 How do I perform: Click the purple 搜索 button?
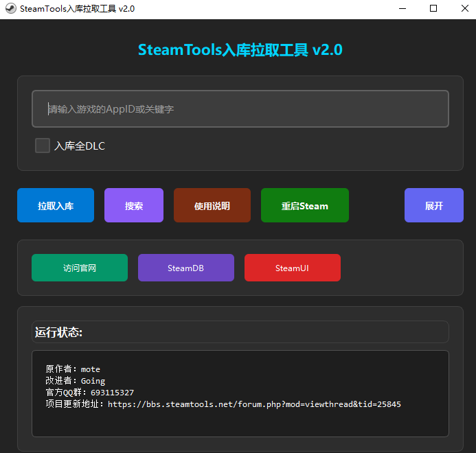click(134, 205)
